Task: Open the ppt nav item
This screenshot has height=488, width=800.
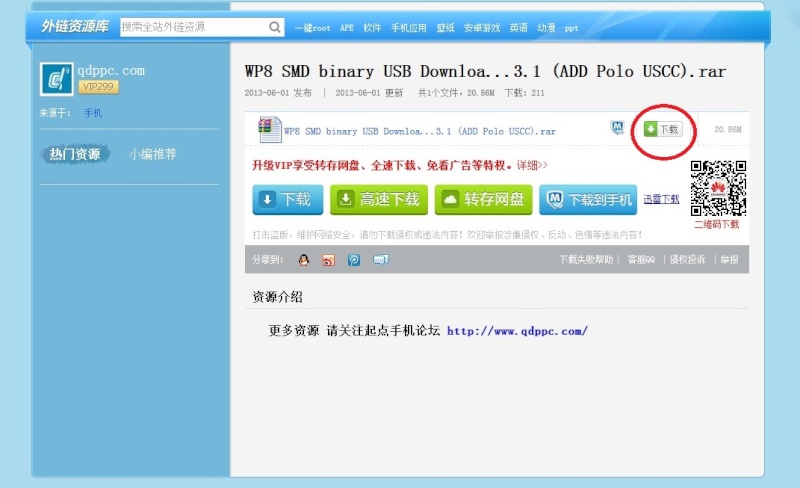Action: coord(571,29)
